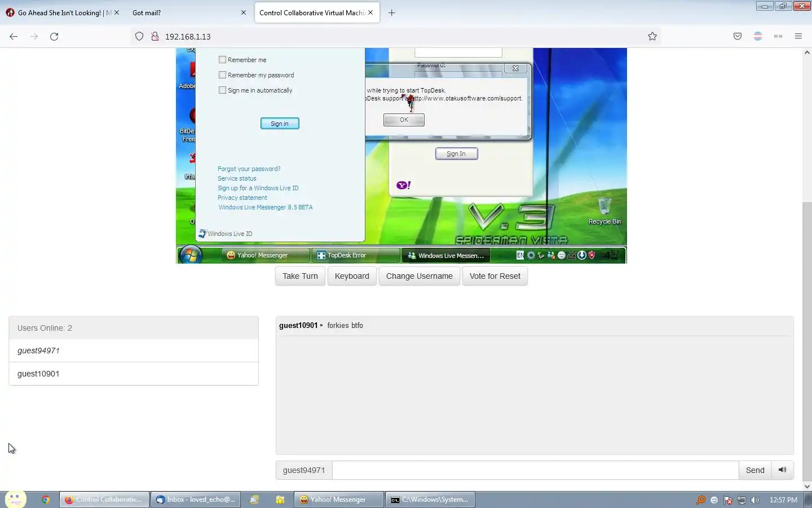Click Sign in on Windows Live Messenger
Image resolution: width=812 pixels, height=508 pixels.
pos(280,124)
